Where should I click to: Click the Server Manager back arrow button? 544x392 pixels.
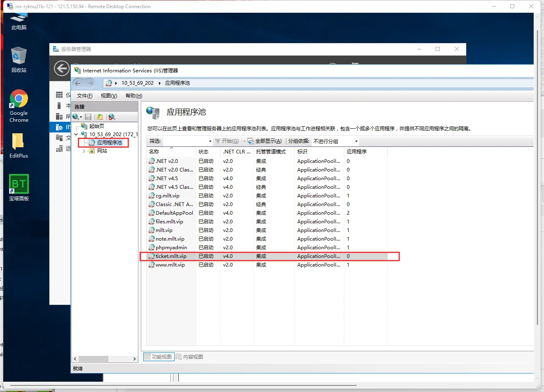pyautogui.click(x=62, y=68)
